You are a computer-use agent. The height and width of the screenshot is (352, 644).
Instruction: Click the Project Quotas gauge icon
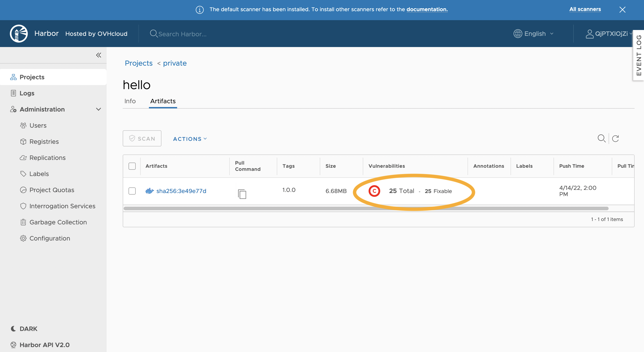point(23,190)
